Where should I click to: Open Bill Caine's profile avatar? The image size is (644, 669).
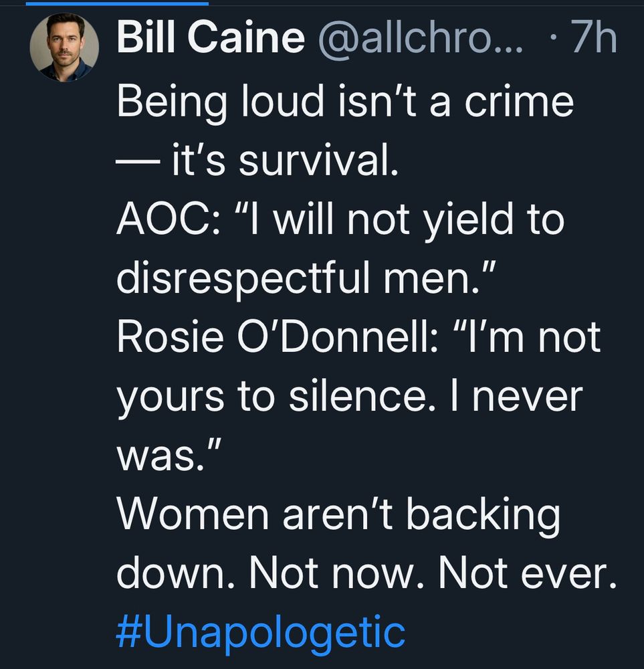tap(64, 47)
